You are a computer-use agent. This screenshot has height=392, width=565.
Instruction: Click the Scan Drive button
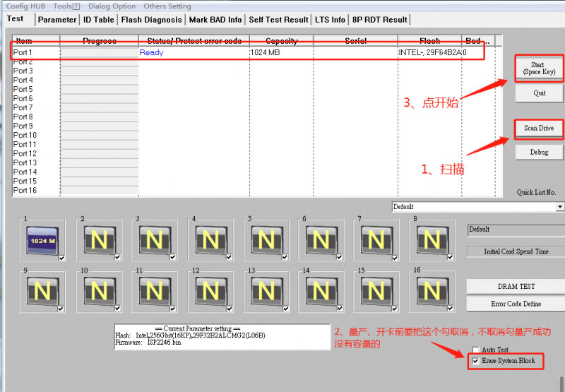pyautogui.click(x=539, y=129)
